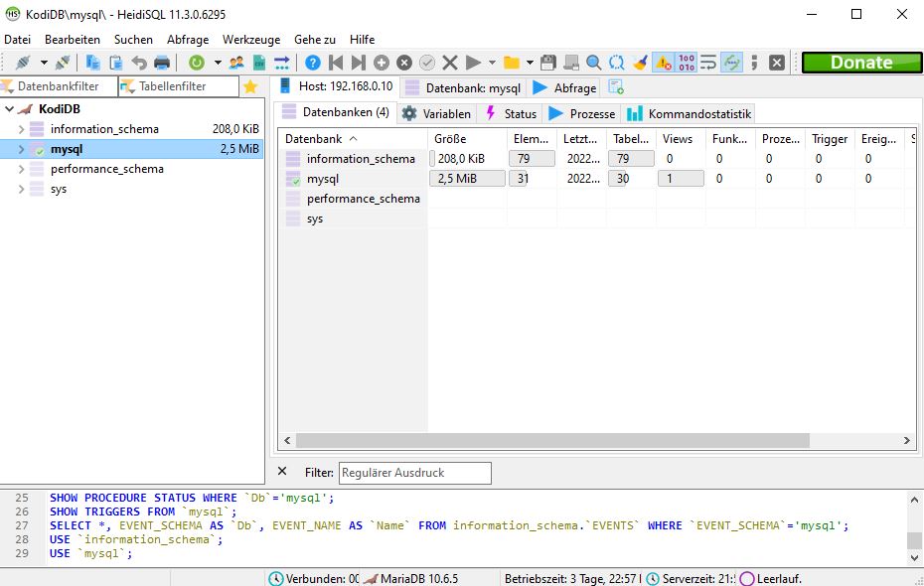The height and width of the screenshot is (586, 924).
Task: Cancel editing with the plain X icon
Action: tap(450, 63)
